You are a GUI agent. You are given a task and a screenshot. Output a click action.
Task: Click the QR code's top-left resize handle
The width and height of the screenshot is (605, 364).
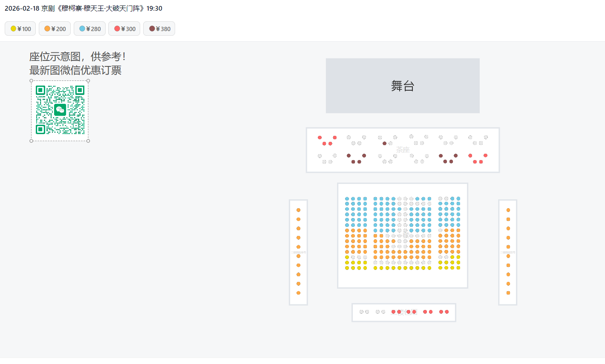pyautogui.click(x=32, y=80)
